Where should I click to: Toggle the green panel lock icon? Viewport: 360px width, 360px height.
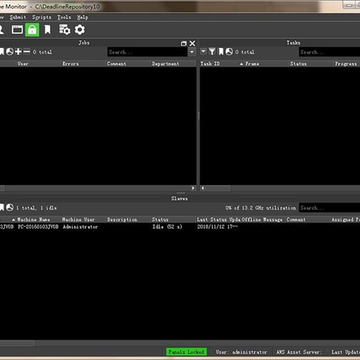point(32,30)
